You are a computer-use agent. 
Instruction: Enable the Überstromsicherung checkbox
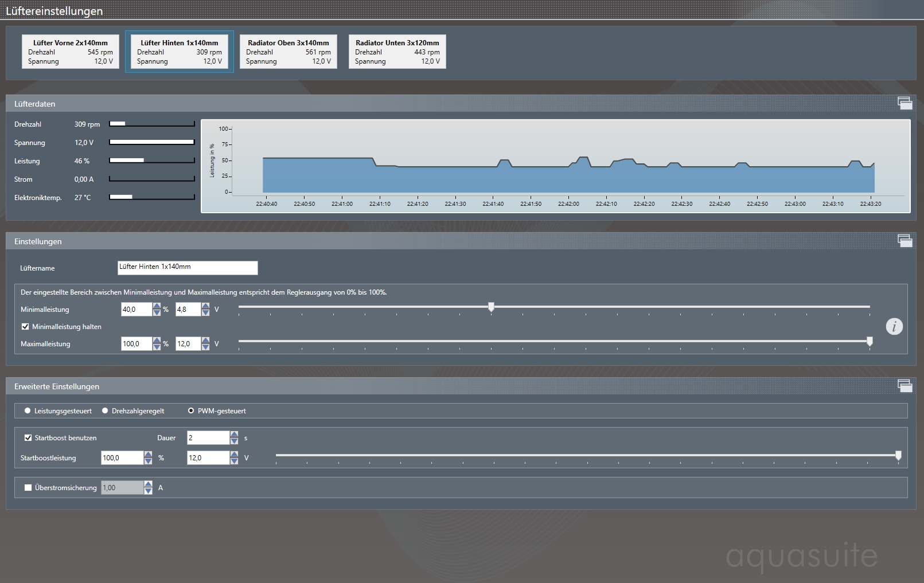[28, 488]
